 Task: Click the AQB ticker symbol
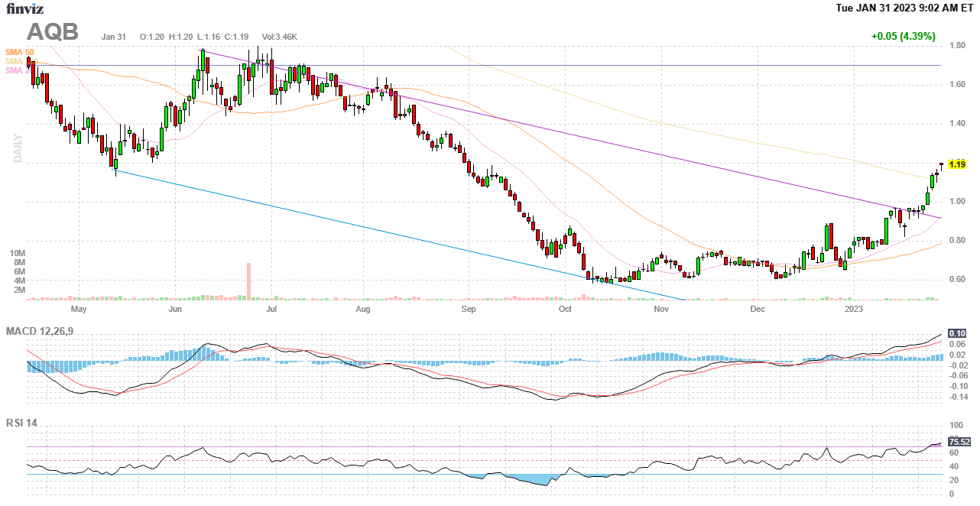(x=53, y=31)
